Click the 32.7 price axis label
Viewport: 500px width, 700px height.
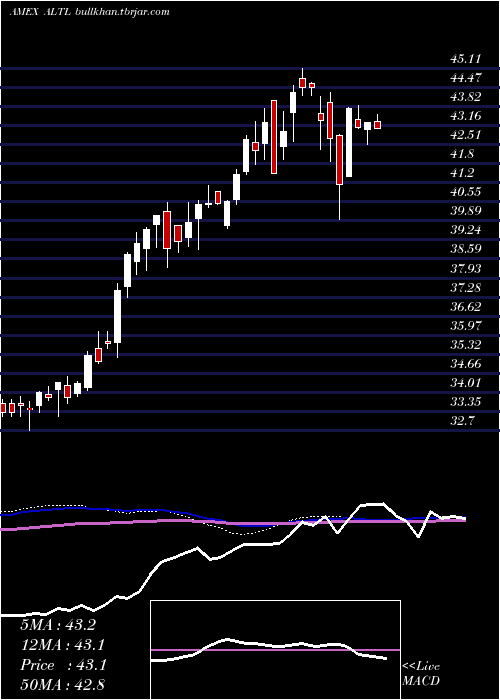click(x=462, y=421)
